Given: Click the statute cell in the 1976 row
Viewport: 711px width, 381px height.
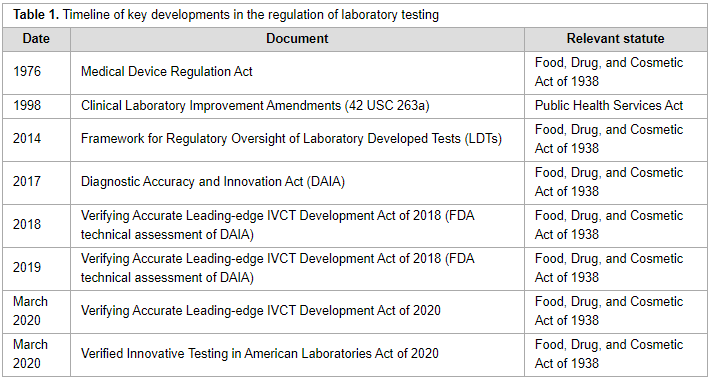Looking at the screenshot, I should pos(615,73).
